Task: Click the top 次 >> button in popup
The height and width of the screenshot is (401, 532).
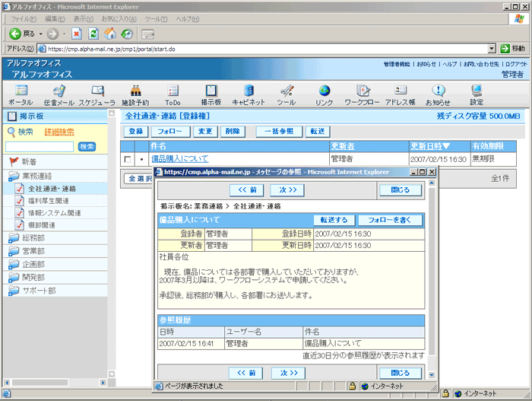Action: coord(288,190)
